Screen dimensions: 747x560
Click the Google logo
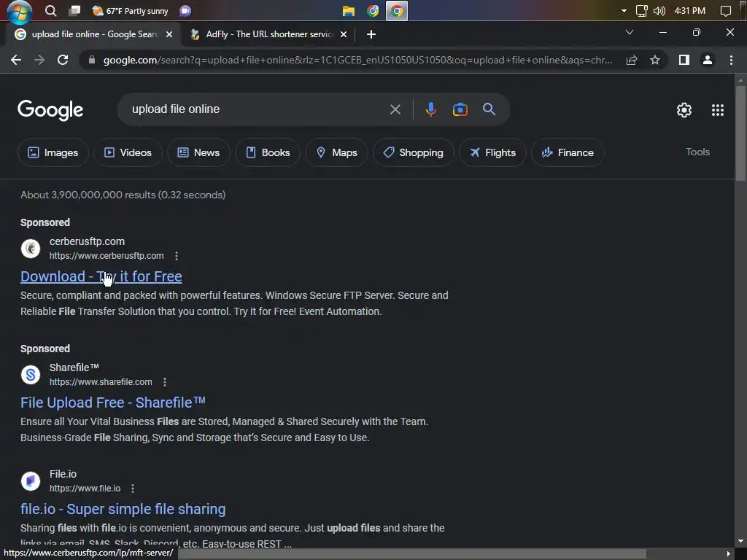pyautogui.click(x=50, y=110)
